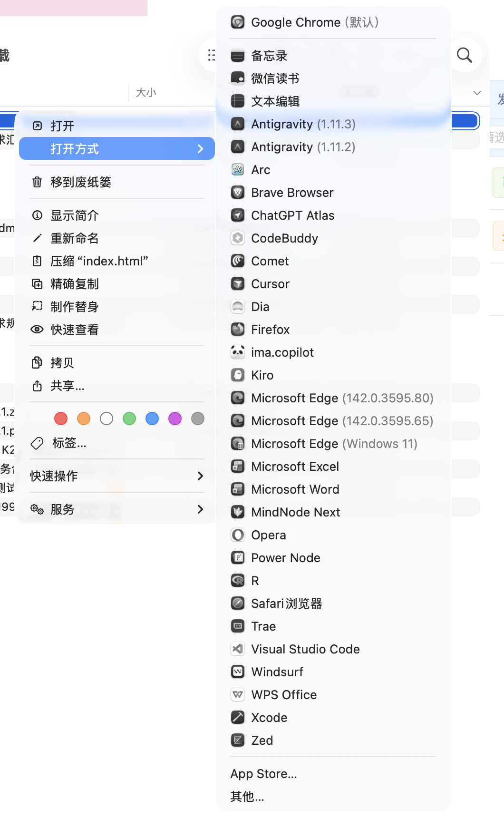Open with Microsoft Edge (142.0.3595.80)

333,398
